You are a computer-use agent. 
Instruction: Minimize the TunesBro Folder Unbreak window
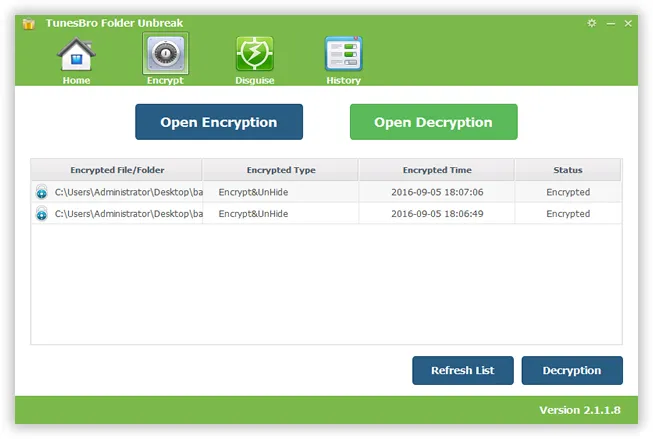pos(610,23)
